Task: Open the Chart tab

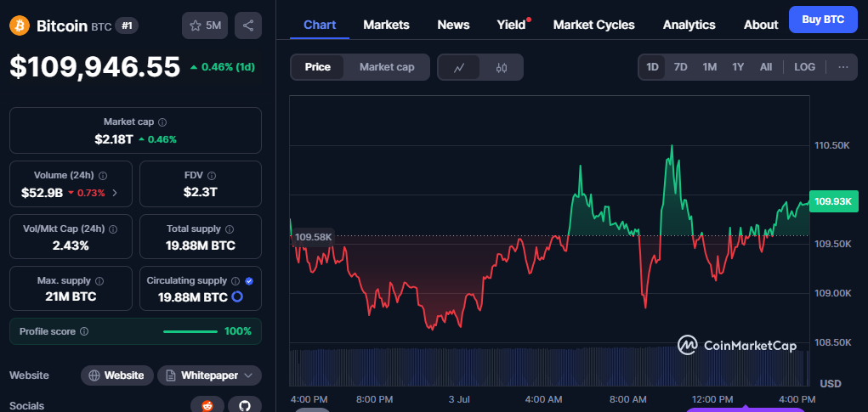Action: [320, 25]
